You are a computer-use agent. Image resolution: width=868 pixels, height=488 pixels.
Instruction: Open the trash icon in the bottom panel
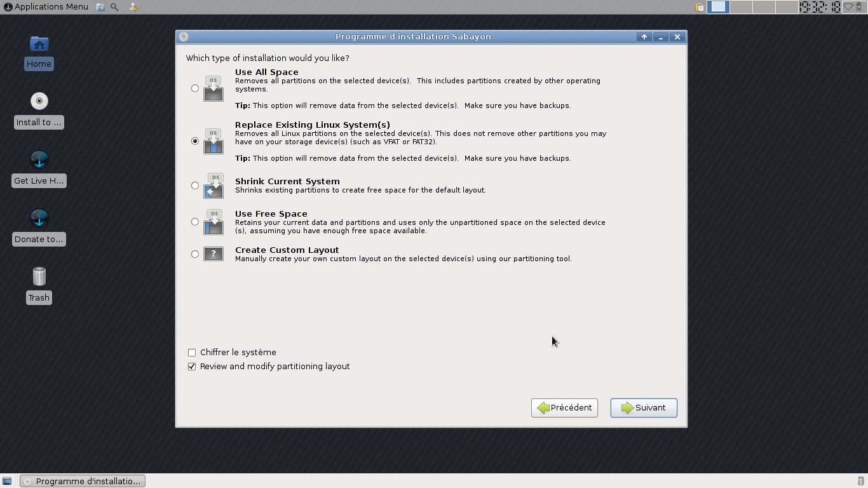(861, 481)
